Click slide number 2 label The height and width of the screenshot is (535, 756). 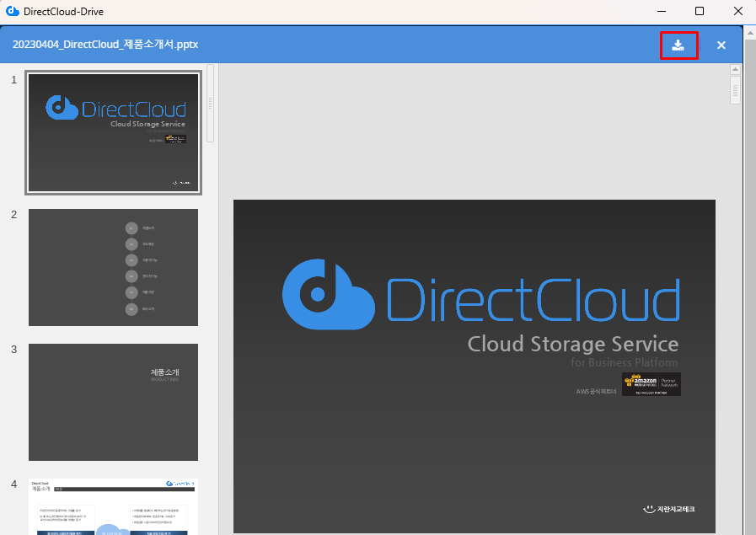(13, 215)
